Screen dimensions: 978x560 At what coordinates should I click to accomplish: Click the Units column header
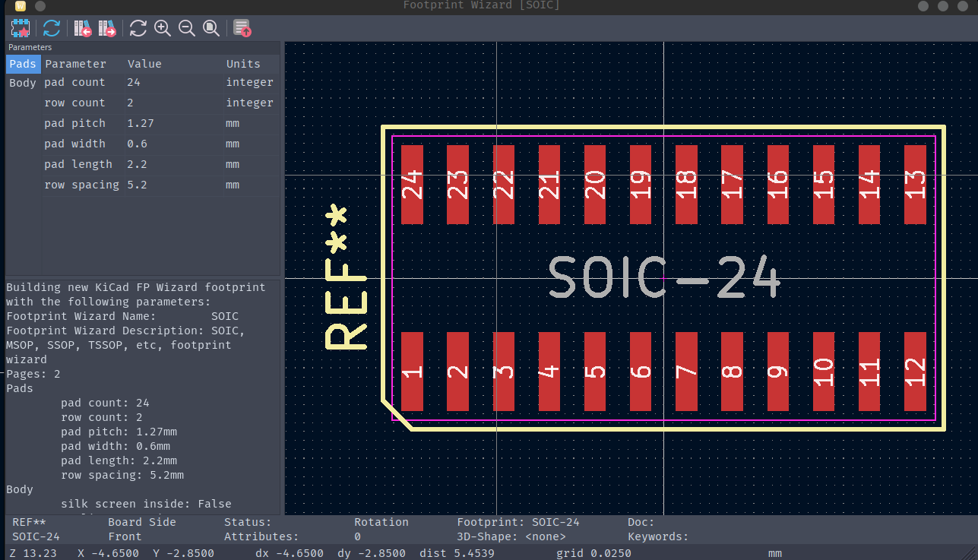(x=250, y=64)
